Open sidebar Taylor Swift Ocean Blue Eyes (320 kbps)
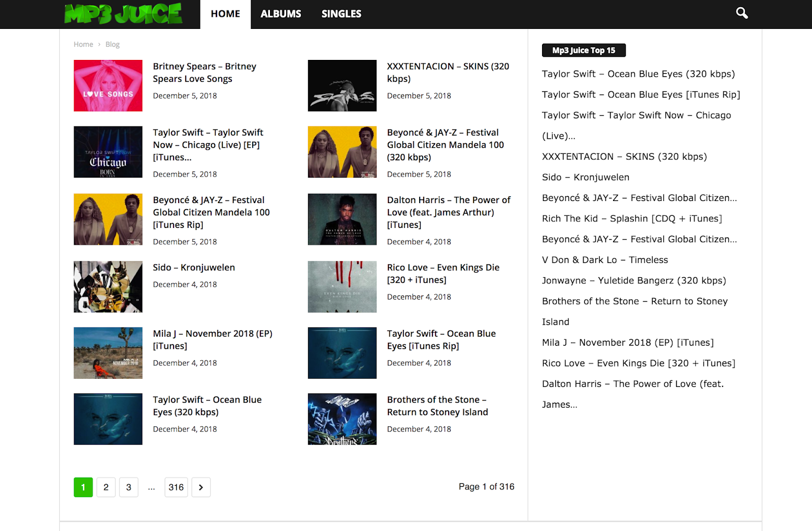This screenshot has width=812, height=531. (638, 74)
